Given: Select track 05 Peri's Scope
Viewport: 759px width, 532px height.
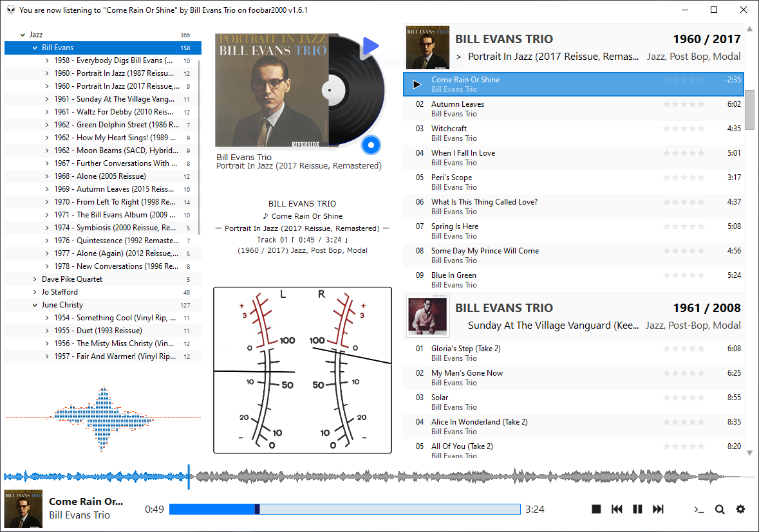Looking at the screenshot, I should point(573,182).
